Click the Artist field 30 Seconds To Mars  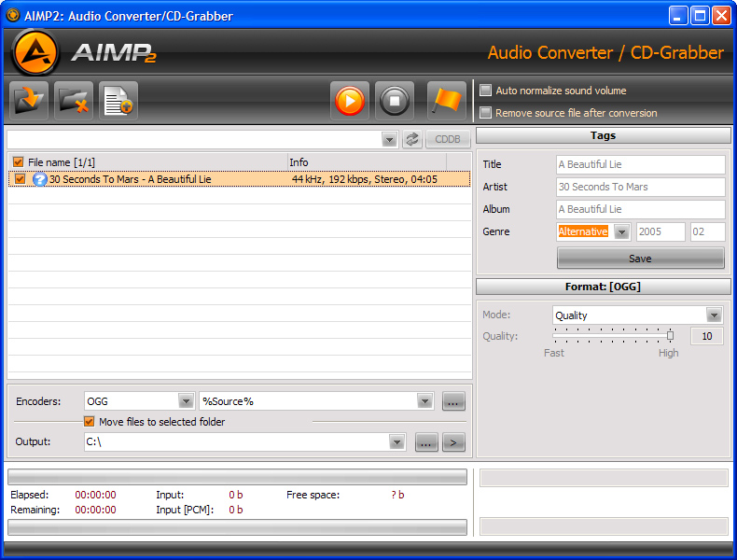[641, 187]
